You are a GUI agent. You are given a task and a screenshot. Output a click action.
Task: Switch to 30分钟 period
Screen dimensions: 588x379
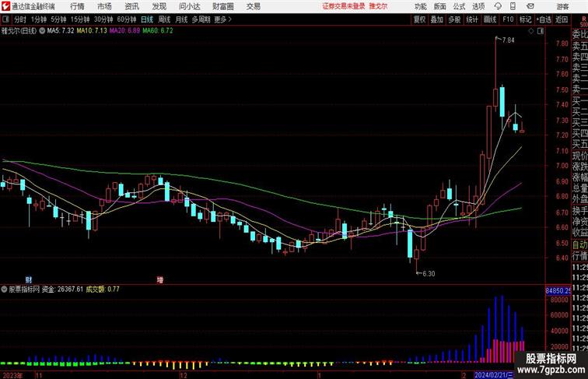point(103,19)
